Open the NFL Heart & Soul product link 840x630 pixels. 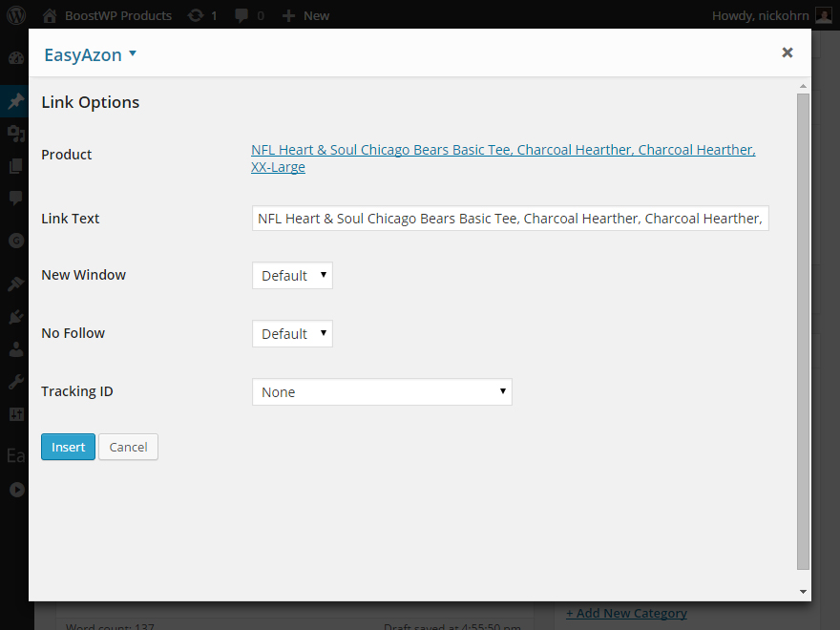coord(503,158)
